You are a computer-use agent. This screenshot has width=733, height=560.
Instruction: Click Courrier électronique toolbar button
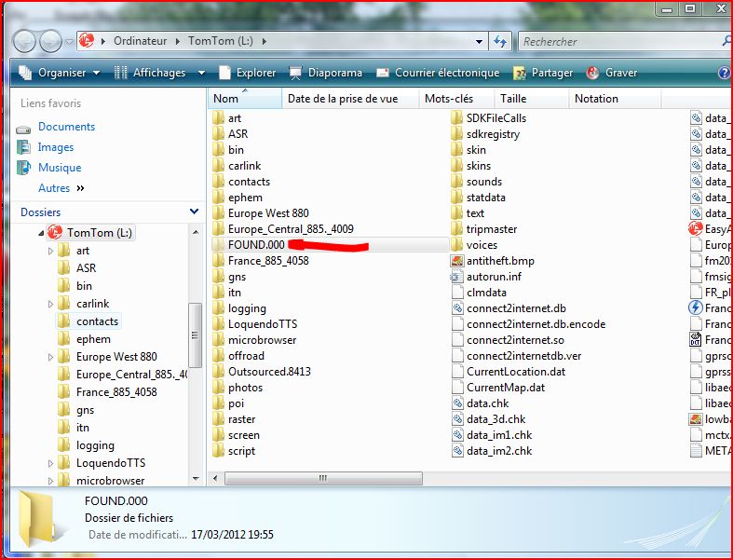[438, 73]
